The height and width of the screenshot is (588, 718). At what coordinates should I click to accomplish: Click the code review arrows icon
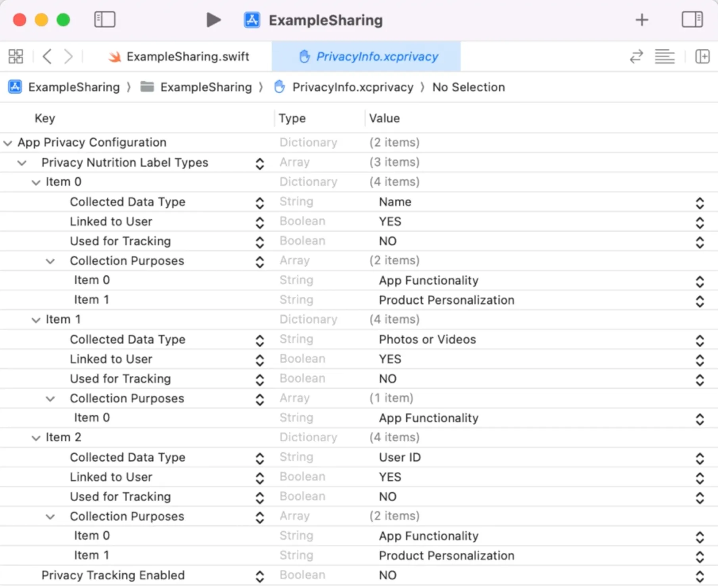(636, 56)
